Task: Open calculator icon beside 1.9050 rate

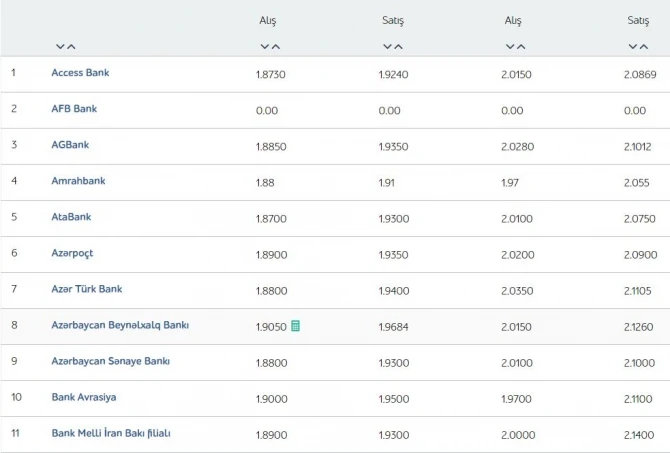Action: (295, 326)
